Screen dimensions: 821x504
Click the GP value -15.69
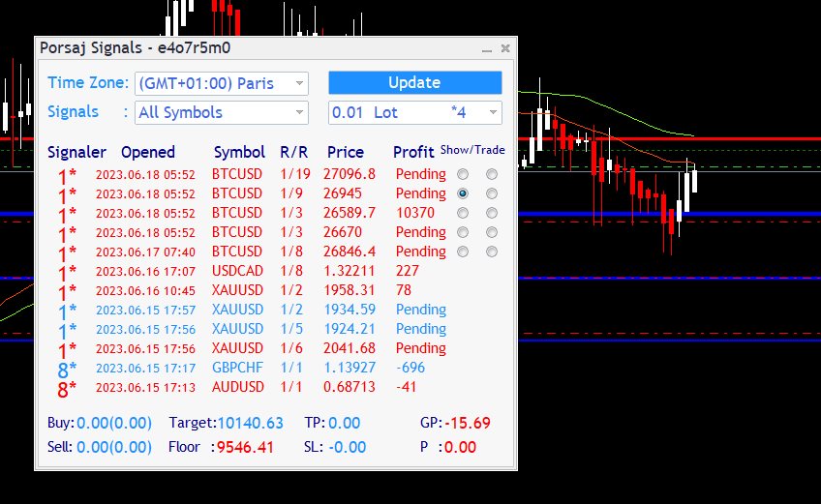468,424
